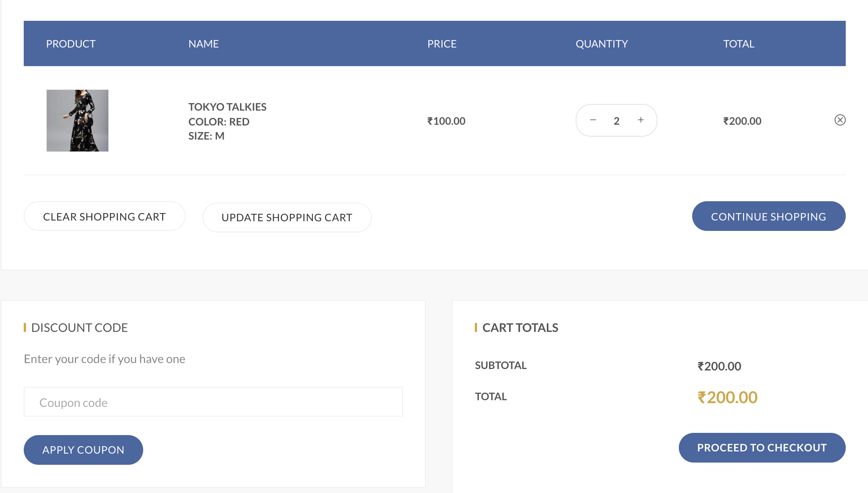Click the Price column header
The height and width of the screenshot is (493, 868).
pos(442,44)
